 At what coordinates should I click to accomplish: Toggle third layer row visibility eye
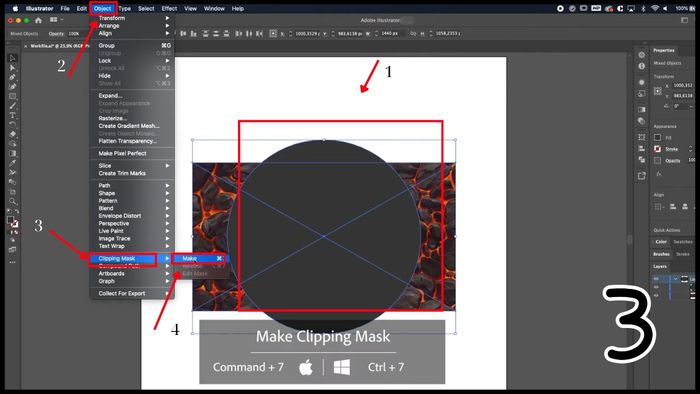point(656,295)
